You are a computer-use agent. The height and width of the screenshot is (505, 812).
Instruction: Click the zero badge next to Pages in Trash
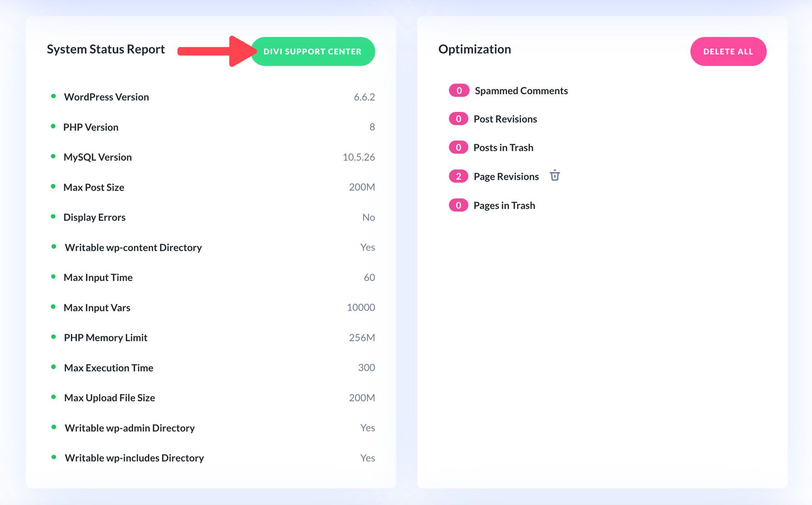click(x=458, y=205)
